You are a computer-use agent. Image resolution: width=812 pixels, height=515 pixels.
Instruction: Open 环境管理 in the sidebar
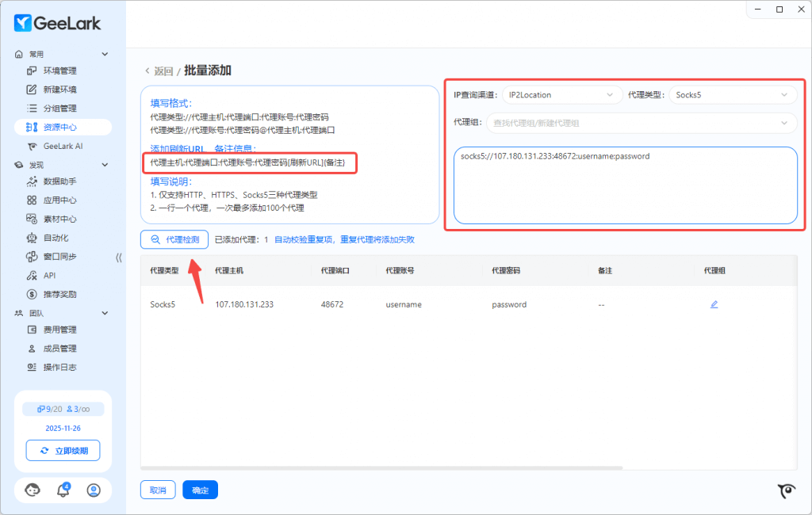[x=59, y=71]
